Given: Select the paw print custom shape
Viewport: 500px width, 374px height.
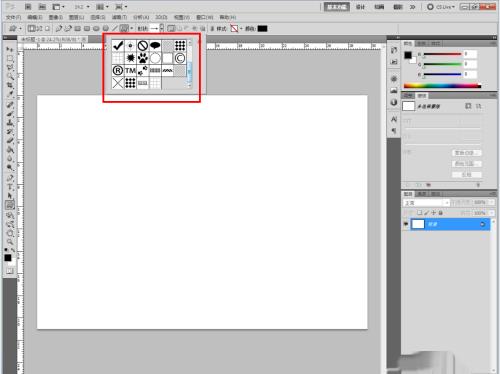Looking at the screenshot, I should tap(143, 58).
